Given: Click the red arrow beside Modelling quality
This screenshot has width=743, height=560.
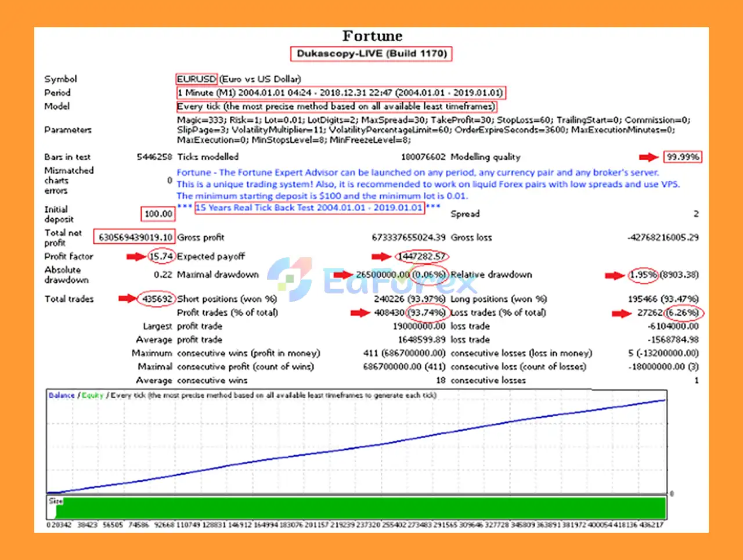Looking at the screenshot, I should [x=648, y=157].
